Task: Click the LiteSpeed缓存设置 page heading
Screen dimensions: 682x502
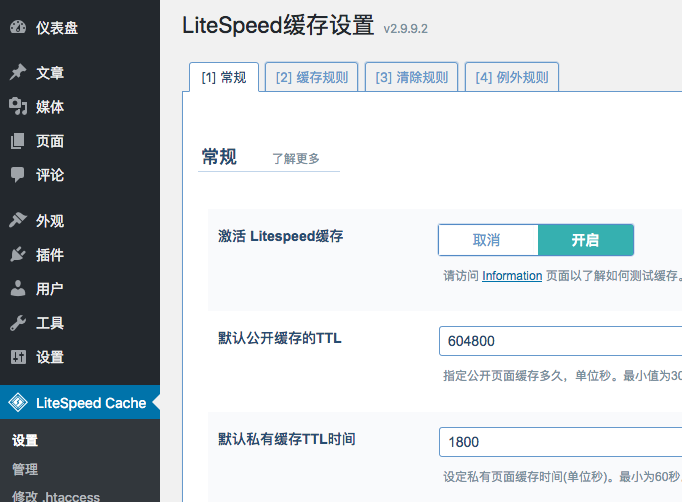Action: tap(278, 25)
